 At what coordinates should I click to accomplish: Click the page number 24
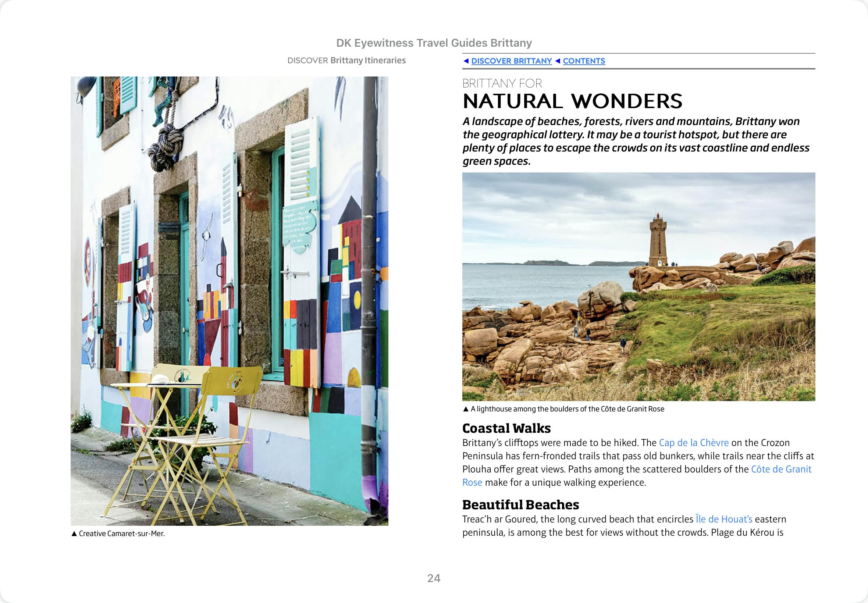coord(433,578)
